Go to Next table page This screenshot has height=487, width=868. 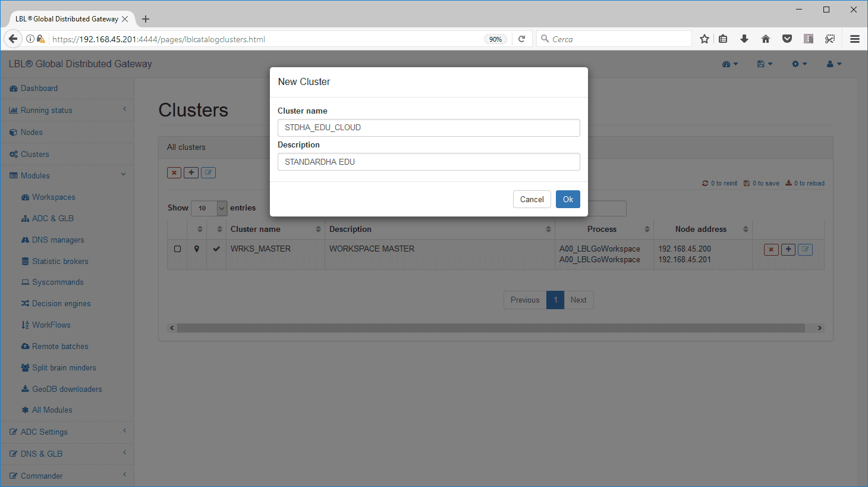click(x=578, y=300)
